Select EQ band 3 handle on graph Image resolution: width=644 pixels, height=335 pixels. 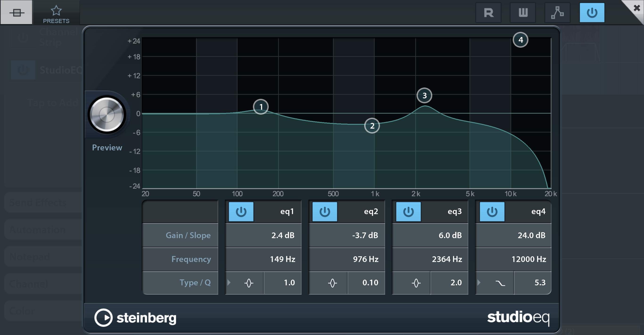coord(425,95)
